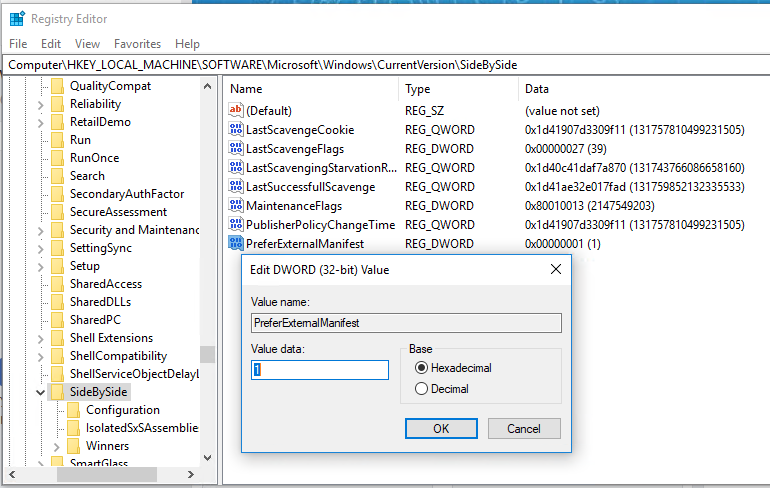The height and width of the screenshot is (488, 770).
Task: Click the tree pane horizontal scrollbar thumb
Action: pyautogui.click(x=107, y=475)
